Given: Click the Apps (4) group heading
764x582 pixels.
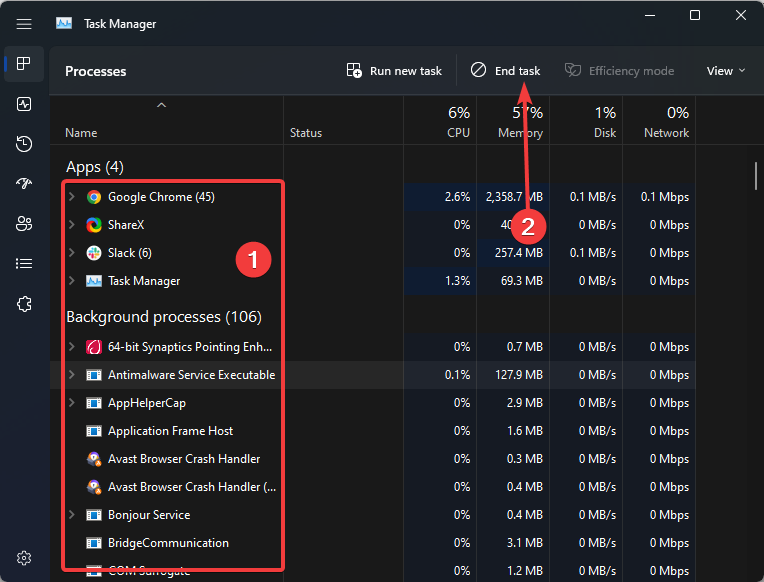Looking at the screenshot, I should coord(95,167).
